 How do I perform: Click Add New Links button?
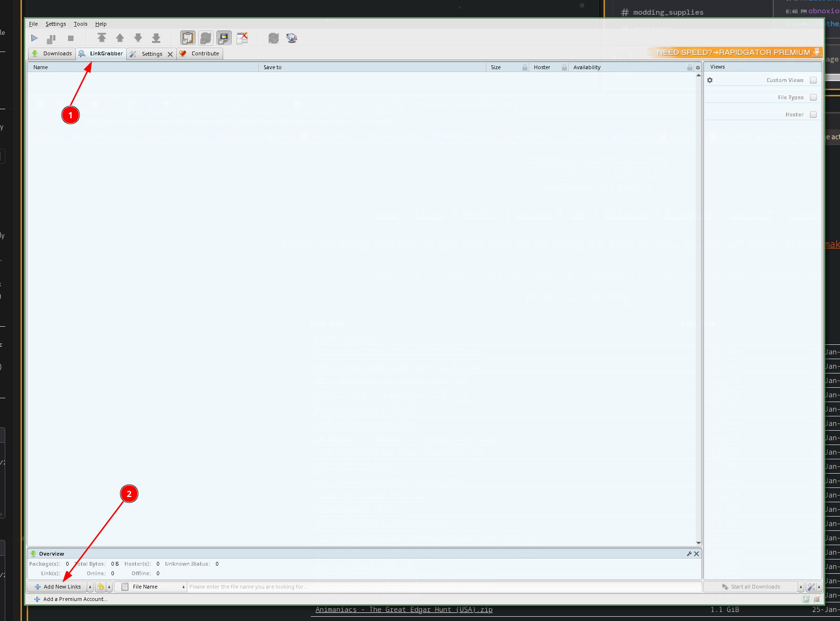pos(57,587)
